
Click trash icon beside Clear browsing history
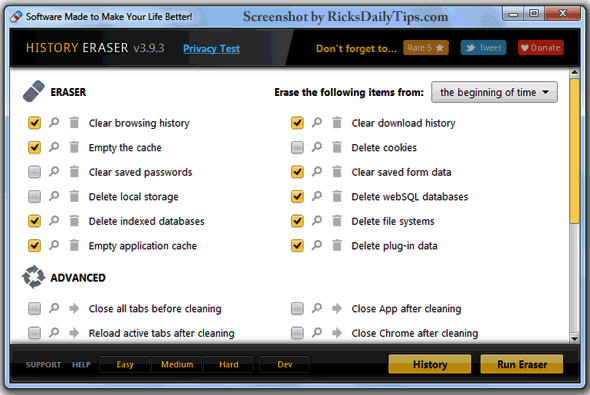pyautogui.click(x=74, y=122)
